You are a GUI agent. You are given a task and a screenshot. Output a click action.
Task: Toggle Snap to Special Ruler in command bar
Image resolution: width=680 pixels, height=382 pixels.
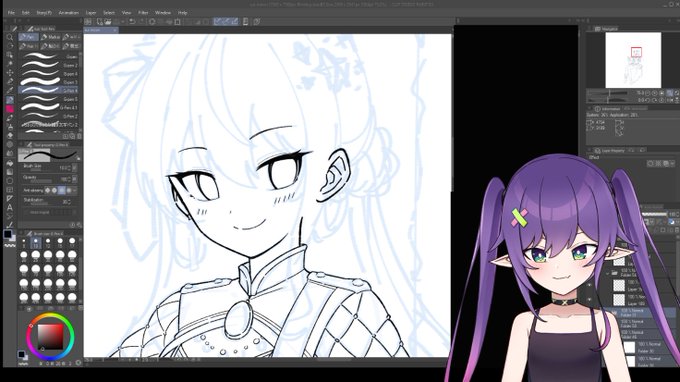[x=226, y=22]
